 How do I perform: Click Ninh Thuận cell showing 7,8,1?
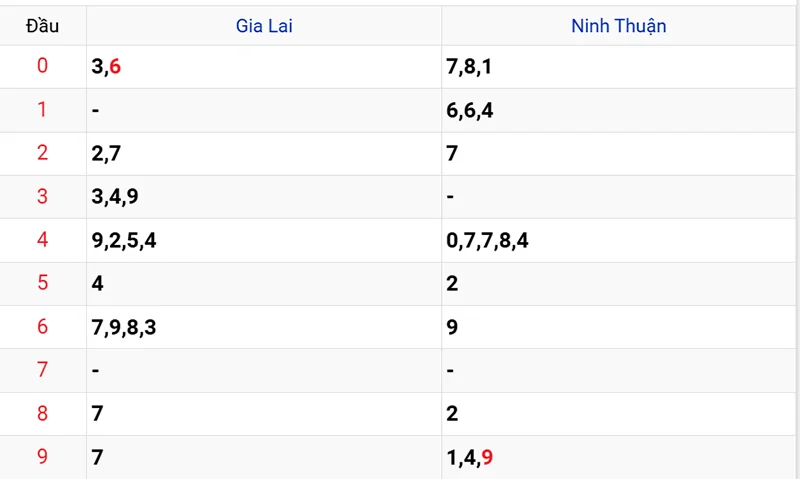tap(470, 67)
